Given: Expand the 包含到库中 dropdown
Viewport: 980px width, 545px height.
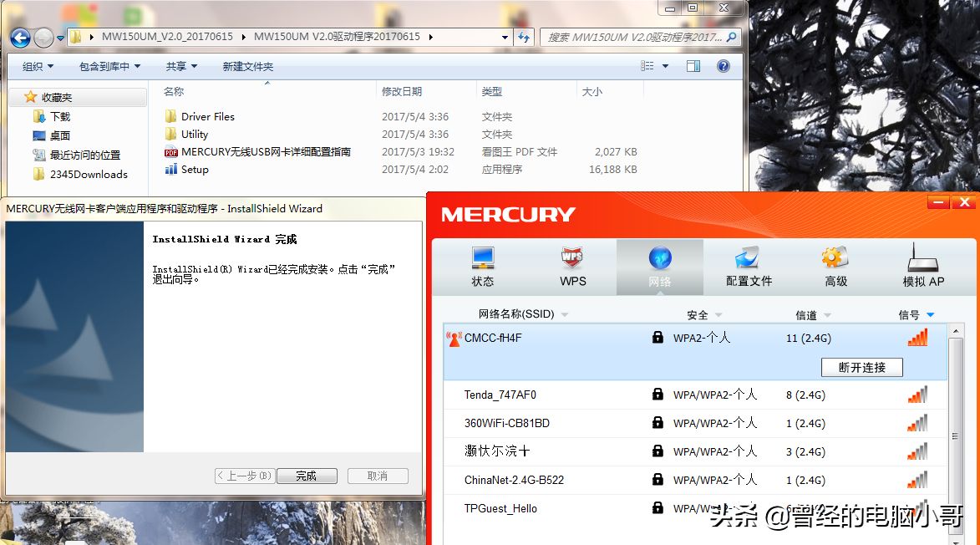Looking at the screenshot, I should click(x=109, y=66).
